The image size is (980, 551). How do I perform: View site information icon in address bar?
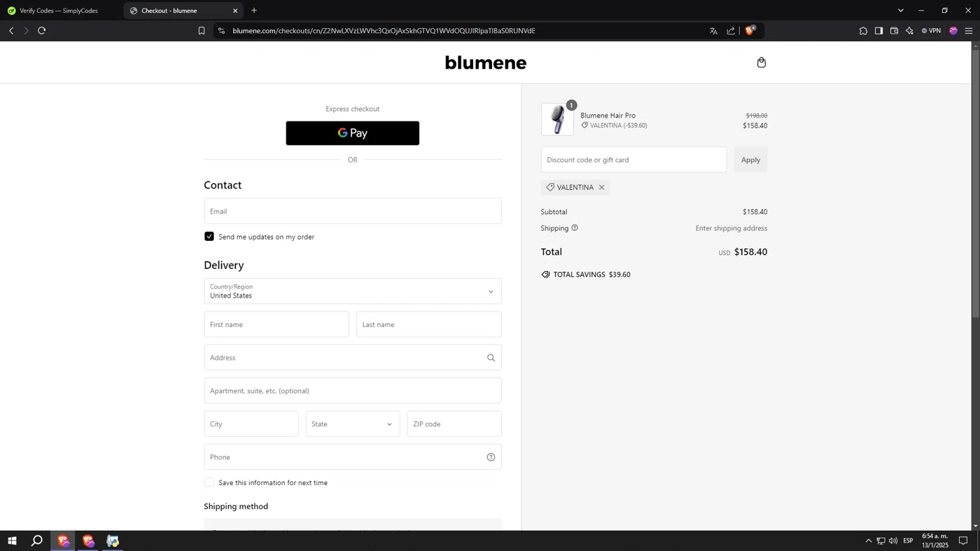point(221,31)
